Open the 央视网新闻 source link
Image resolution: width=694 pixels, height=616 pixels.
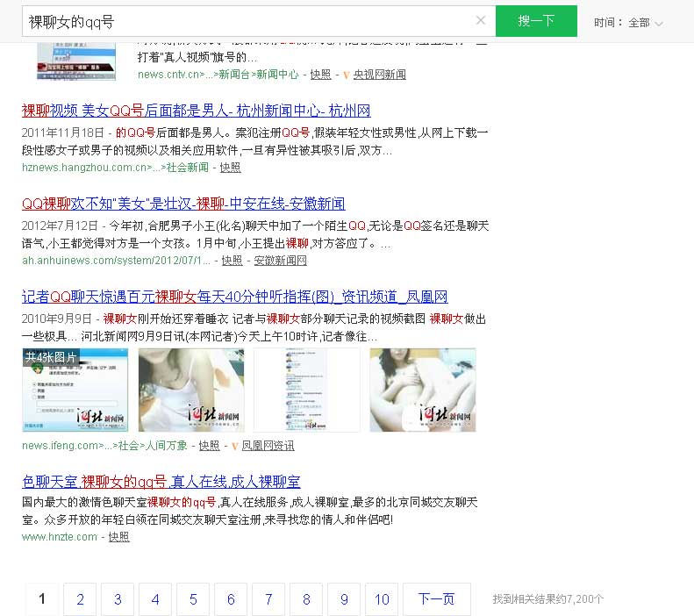coord(379,75)
